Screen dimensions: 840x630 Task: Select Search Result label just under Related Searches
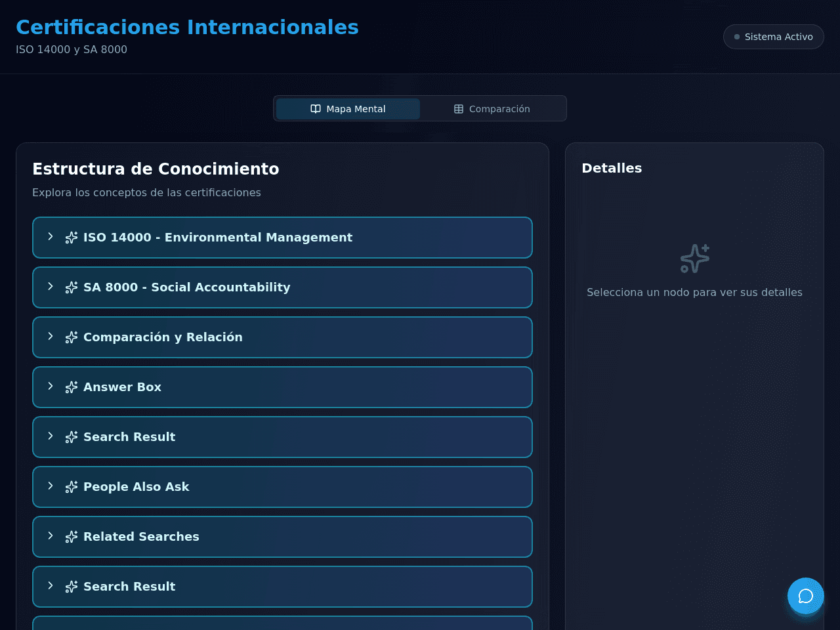129,587
